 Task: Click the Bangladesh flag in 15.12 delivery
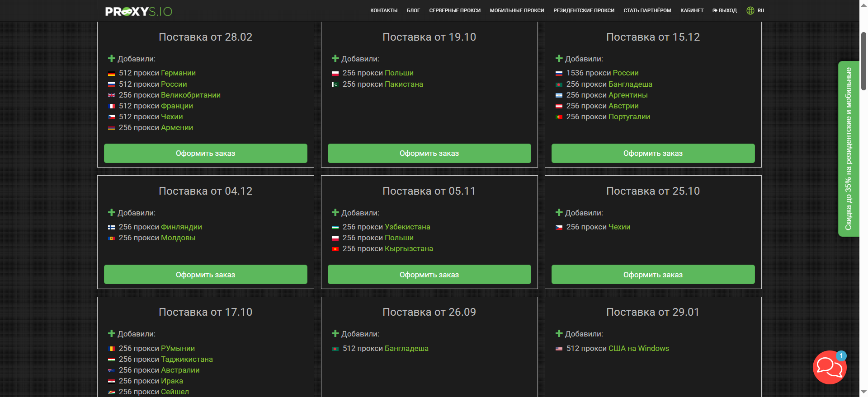[559, 84]
